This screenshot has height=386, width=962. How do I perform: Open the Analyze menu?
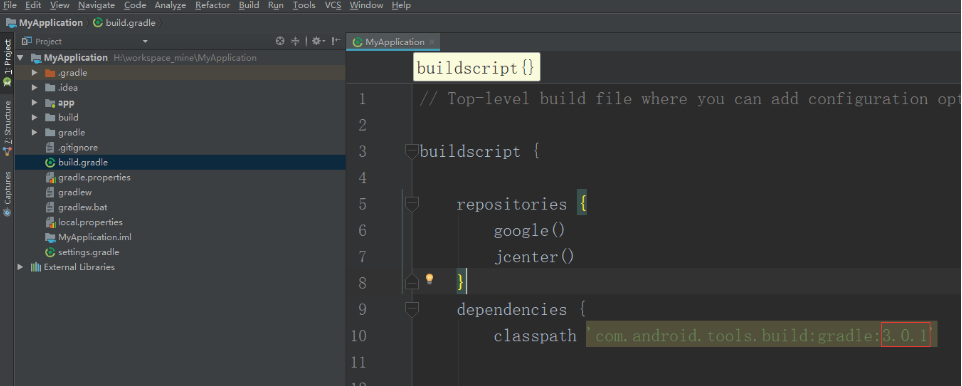click(x=170, y=6)
